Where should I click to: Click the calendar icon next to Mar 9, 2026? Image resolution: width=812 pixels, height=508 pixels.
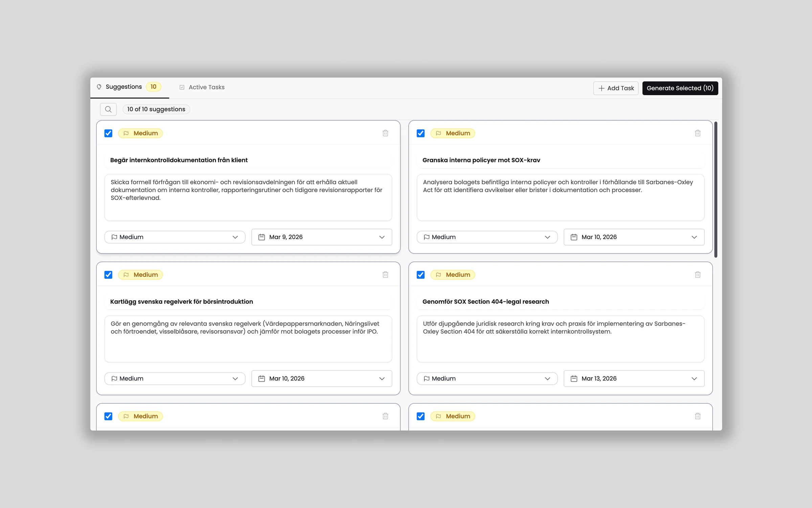pyautogui.click(x=261, y=237)
